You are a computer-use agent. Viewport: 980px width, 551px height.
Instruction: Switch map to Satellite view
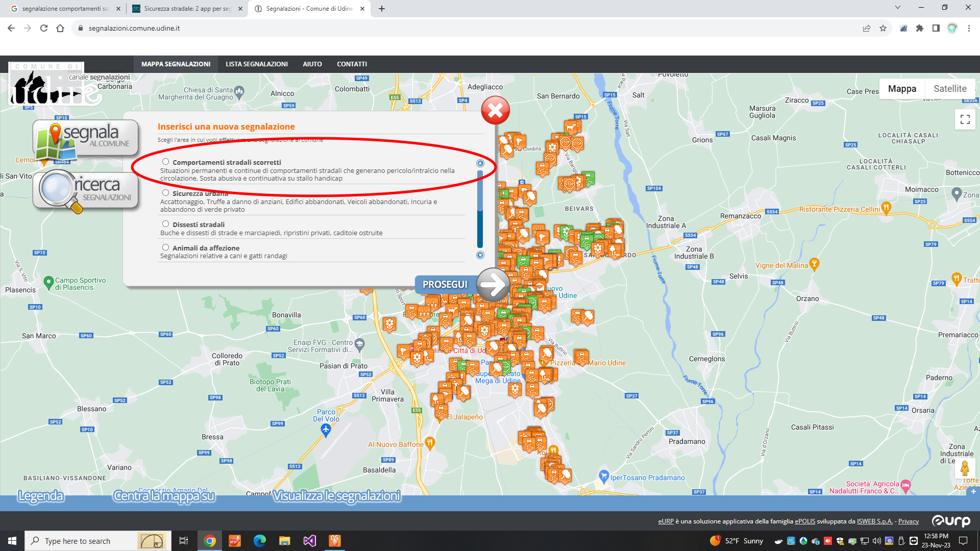pos(950,89)
